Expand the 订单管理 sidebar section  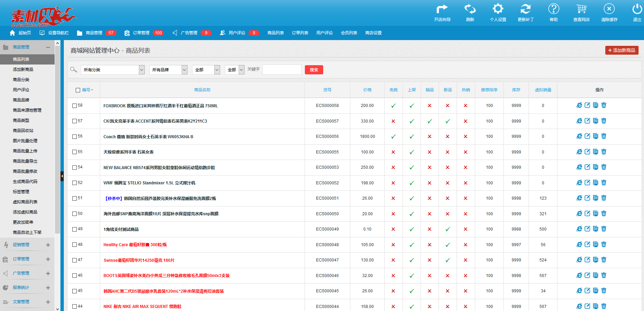(48, 259)
